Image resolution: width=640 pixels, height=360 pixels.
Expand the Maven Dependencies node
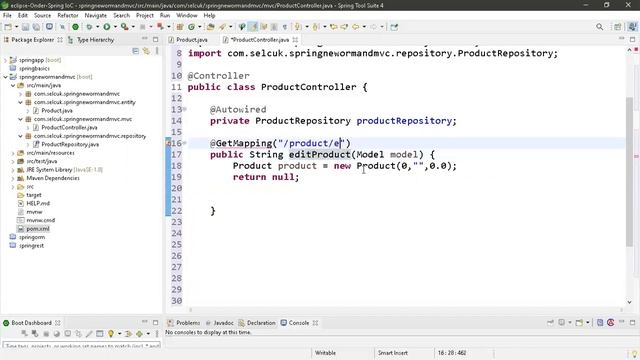click(13, 178)
